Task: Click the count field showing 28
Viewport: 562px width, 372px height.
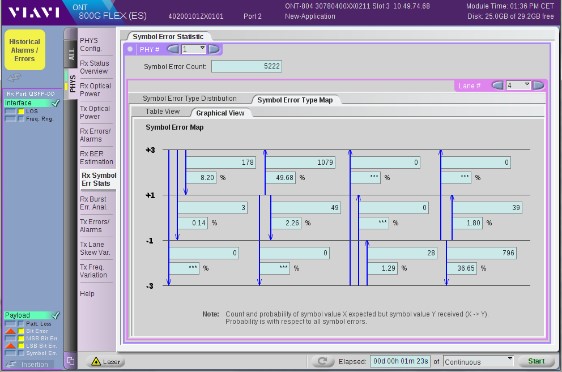Action: (402, 253)
